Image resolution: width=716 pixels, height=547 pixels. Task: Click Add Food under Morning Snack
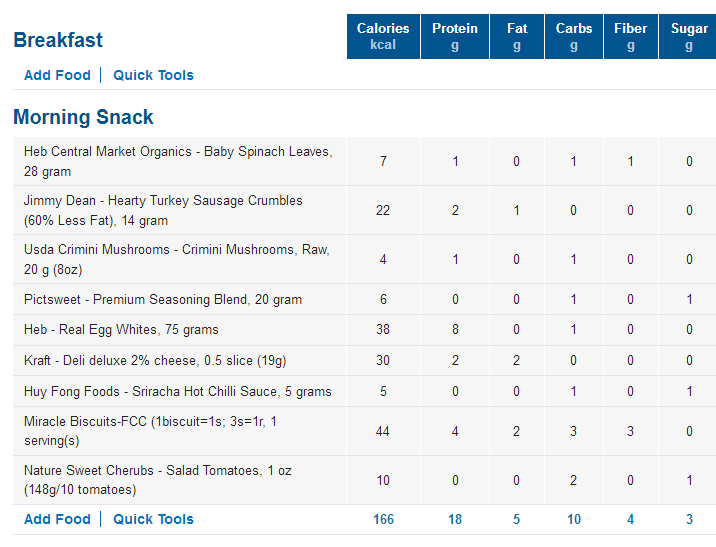(x=58, y=519)
